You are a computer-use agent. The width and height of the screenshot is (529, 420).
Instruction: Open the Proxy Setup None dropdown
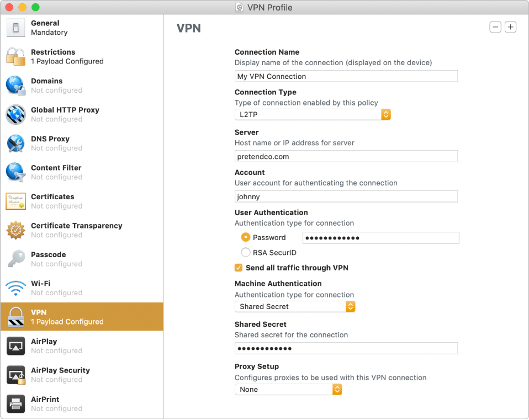tap(288, 390)
